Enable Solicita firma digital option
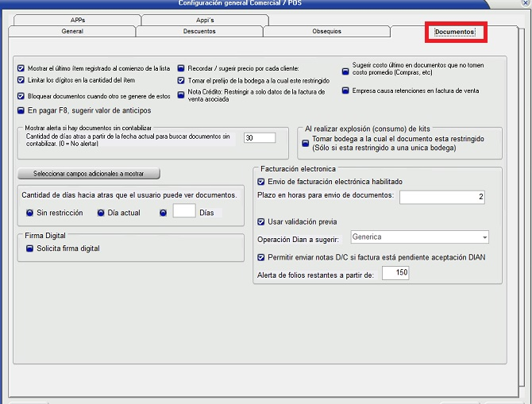The height and width of the screenshot is (404, 532). click(30, 248)
